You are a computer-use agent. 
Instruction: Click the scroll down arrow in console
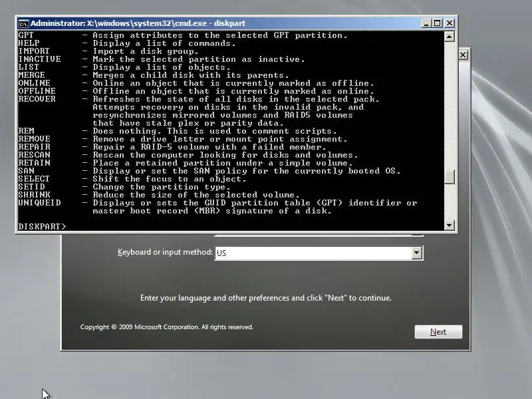coord(450,225)
